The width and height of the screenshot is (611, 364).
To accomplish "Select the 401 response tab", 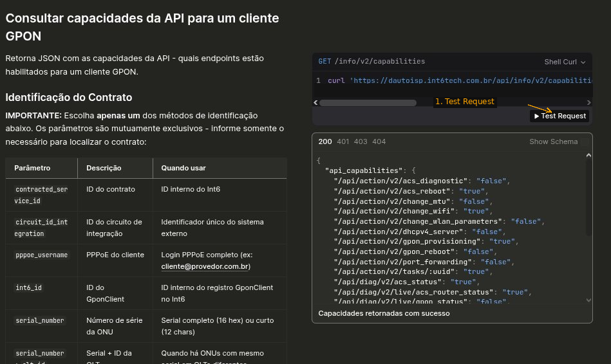I will [343, 141].
